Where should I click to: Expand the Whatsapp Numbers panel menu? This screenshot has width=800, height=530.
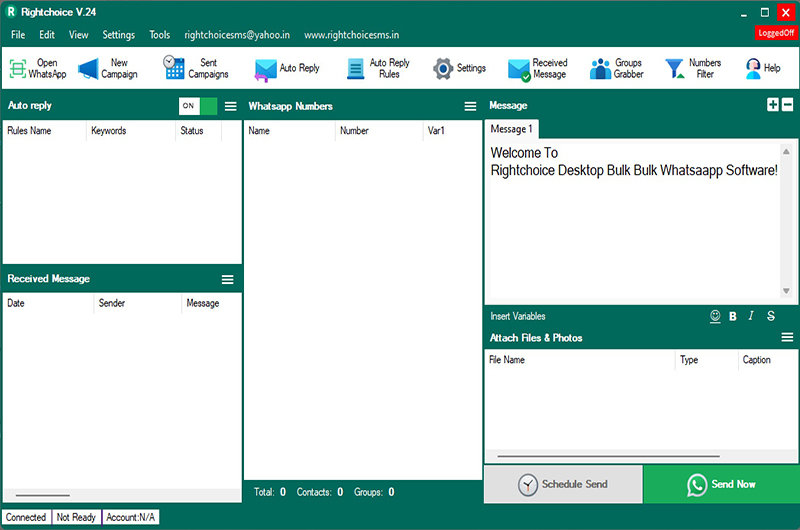point(470,106)
